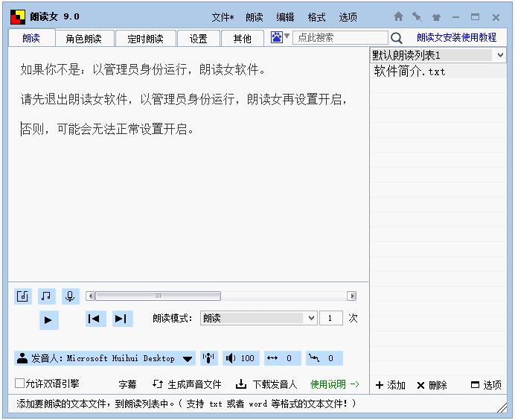Open the 发音人 voice selector dropdown
Screen dimensions: 515x420
[x=188, y=358]
